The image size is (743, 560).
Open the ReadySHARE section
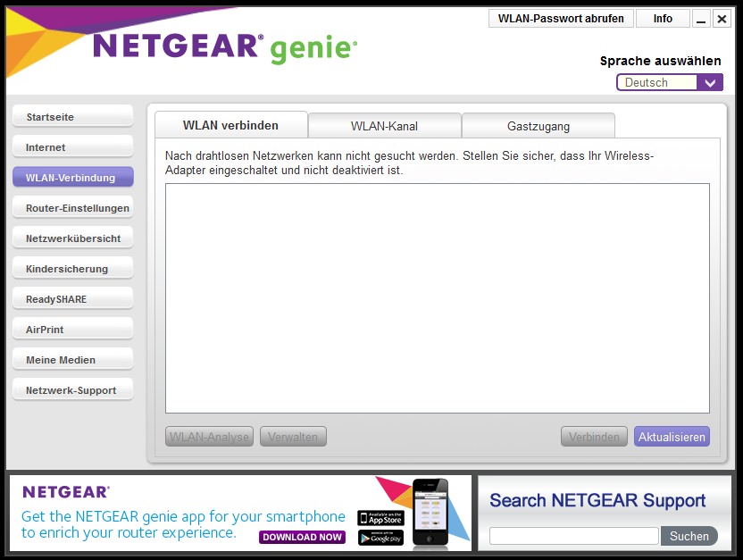point(72,298)
